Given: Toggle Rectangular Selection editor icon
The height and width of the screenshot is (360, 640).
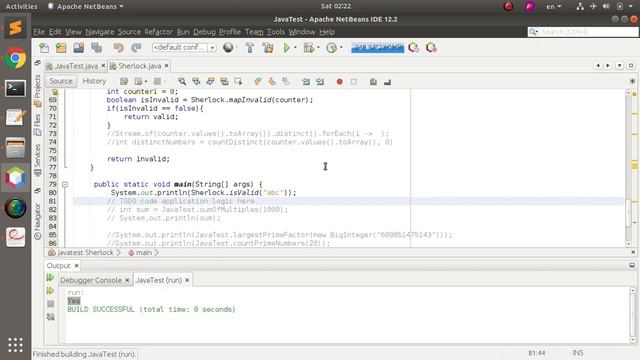Looking at the screenshot, I should tap(238, 82).
